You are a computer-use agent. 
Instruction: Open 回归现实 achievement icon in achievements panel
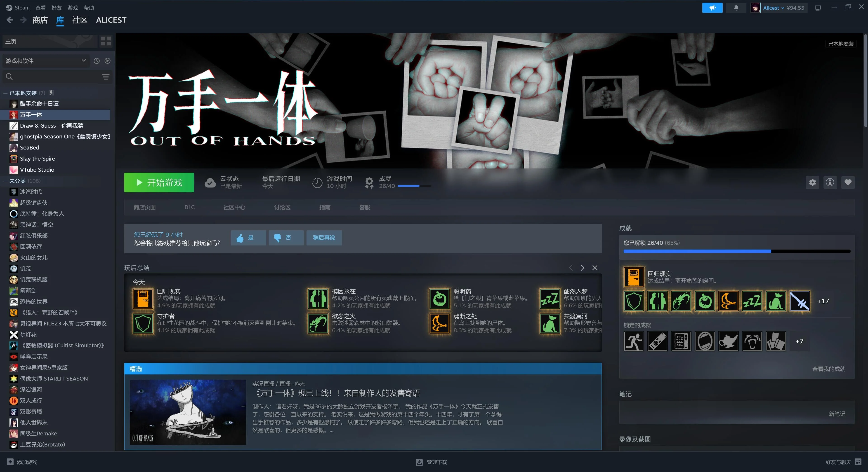click(x=633, y=277)
